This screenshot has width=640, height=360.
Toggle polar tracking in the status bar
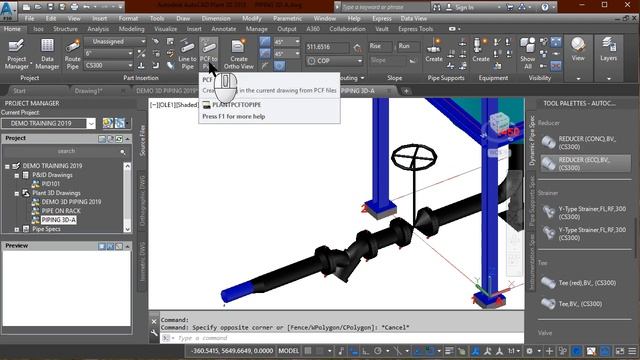(x=378, y=351)
